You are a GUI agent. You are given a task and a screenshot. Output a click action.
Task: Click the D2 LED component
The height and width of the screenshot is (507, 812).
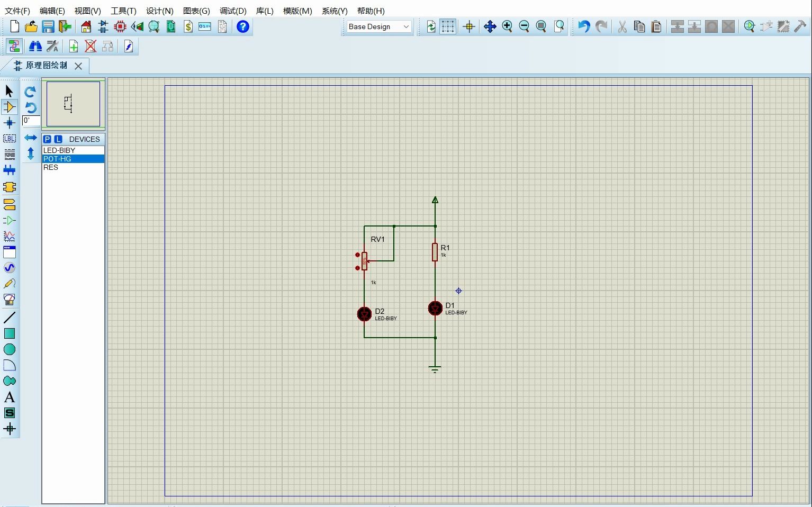tap(364, 314)
